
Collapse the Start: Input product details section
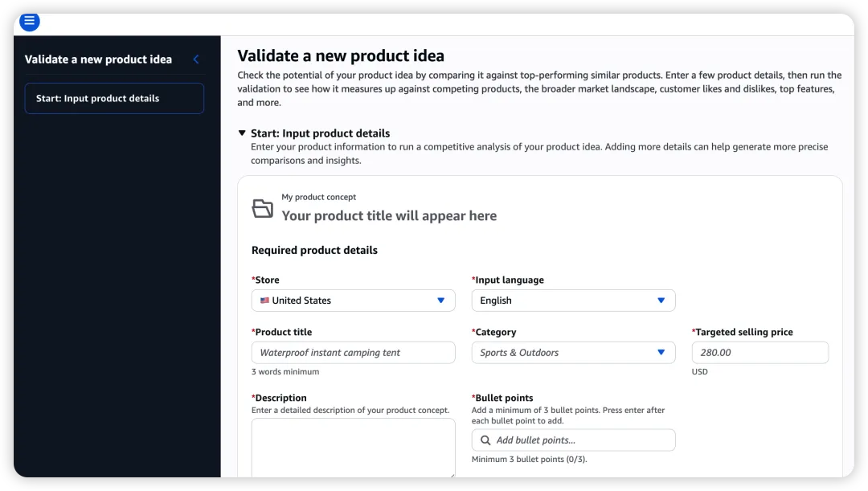[242, 133]
